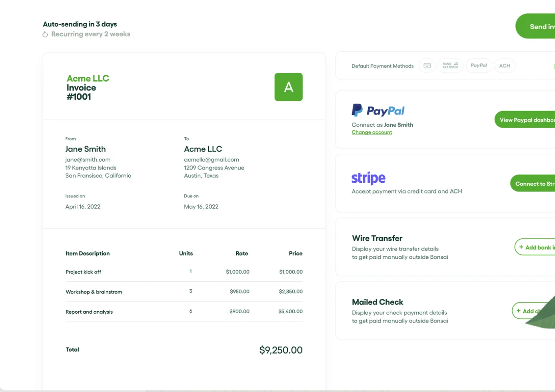
Task: Click the Send invoice button
Action: pyautogui.click(x=535, y=26)
